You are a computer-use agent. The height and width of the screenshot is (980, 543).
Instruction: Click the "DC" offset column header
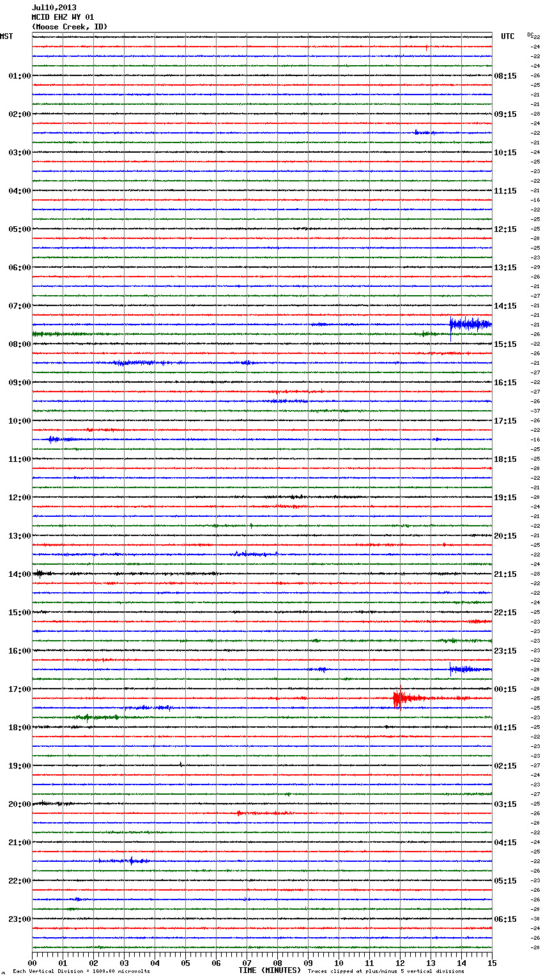pyautogui.click(x=530, y=34)
